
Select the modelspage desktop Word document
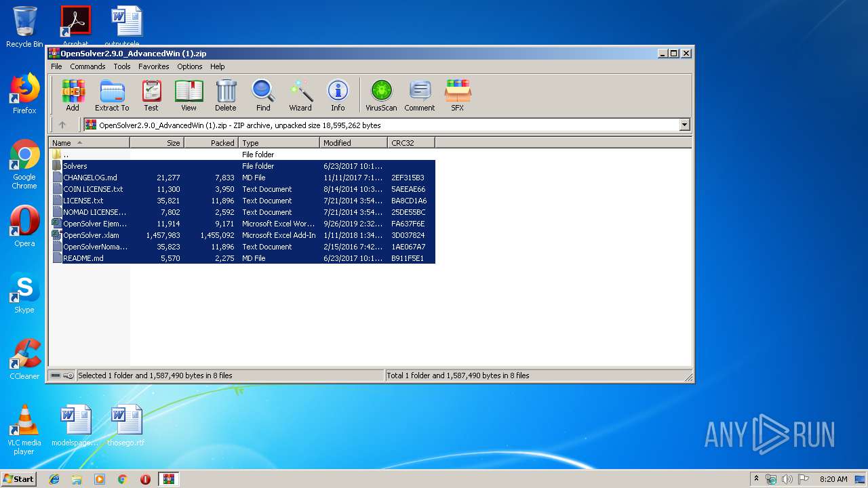(75, 426)
